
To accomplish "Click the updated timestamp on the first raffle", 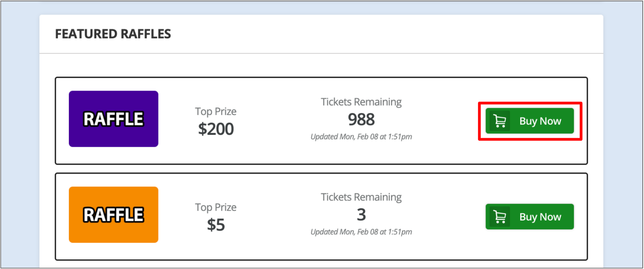I will [361, 137].
